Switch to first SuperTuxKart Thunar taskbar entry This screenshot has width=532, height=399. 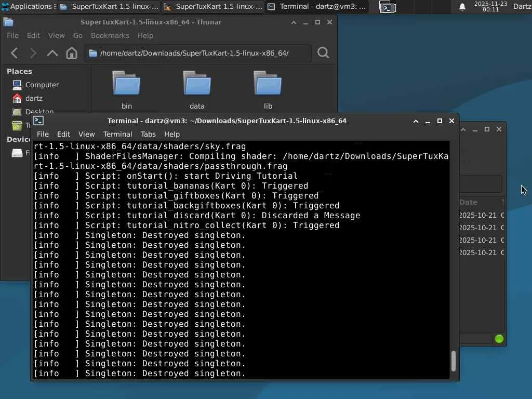[109, 6]
